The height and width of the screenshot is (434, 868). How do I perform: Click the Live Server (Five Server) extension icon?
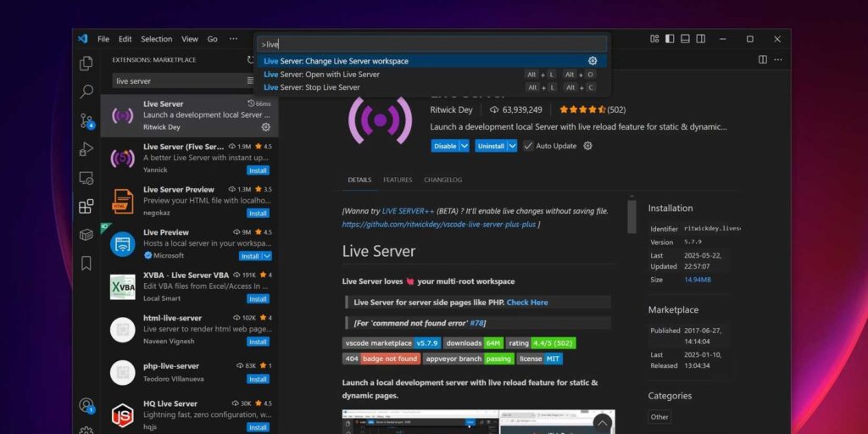click(122, 159)
